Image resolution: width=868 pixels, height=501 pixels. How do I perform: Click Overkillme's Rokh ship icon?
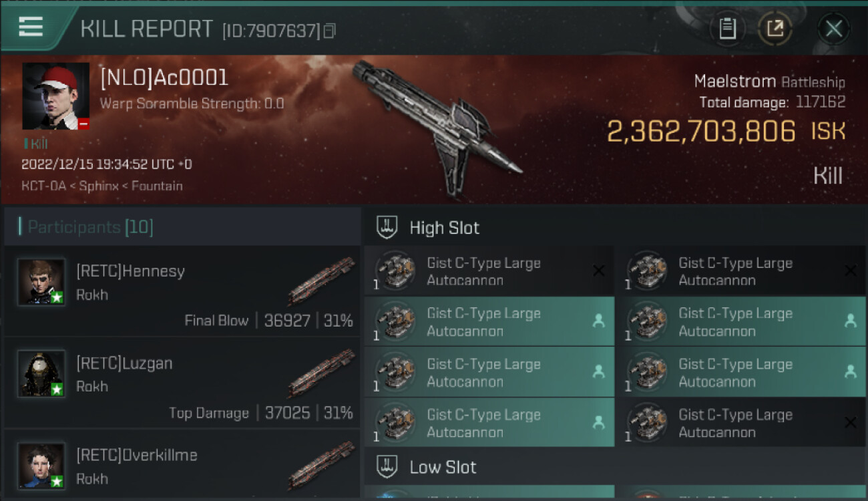pos(320,466)
